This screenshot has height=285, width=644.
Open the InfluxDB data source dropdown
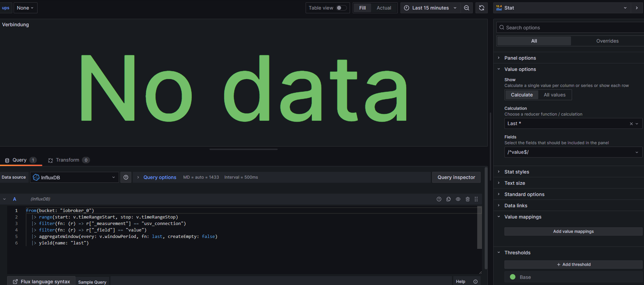pos(74,177)
